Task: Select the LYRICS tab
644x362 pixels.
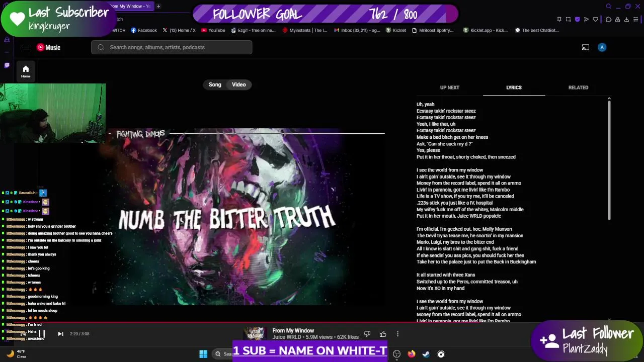Action: pyautogui.click(x=514, y=87)
